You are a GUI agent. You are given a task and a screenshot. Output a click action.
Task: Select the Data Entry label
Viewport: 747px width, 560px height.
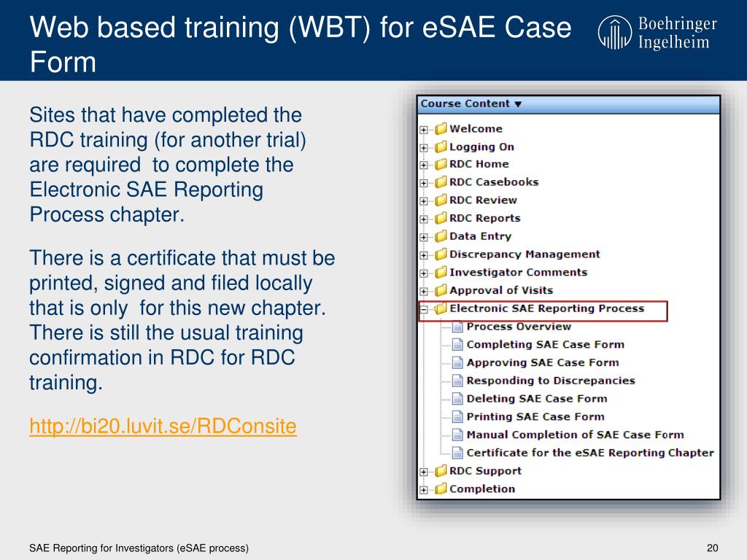pos(480,236)
